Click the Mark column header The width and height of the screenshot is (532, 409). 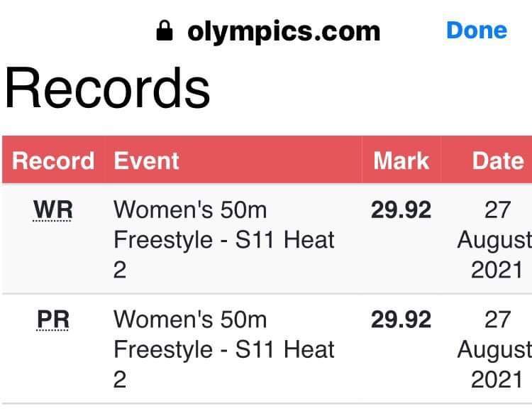click(401, 160)
